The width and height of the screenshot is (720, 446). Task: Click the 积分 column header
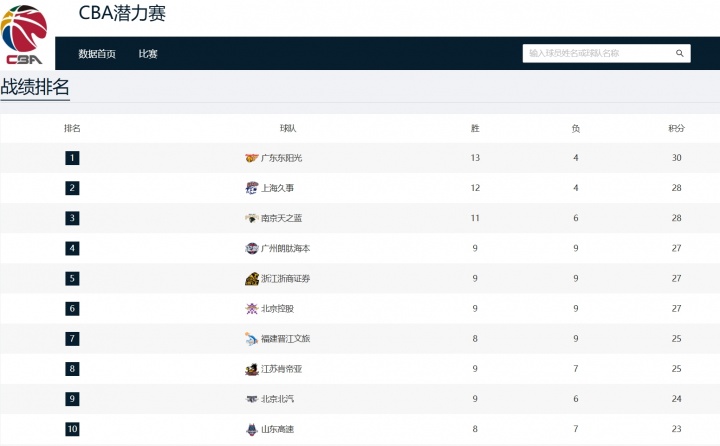(676, 128)
